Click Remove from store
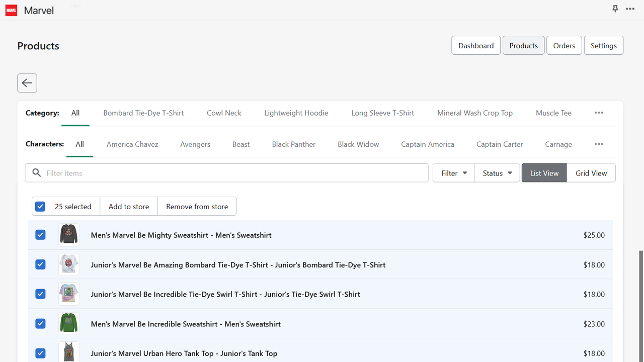 (197, 207)
